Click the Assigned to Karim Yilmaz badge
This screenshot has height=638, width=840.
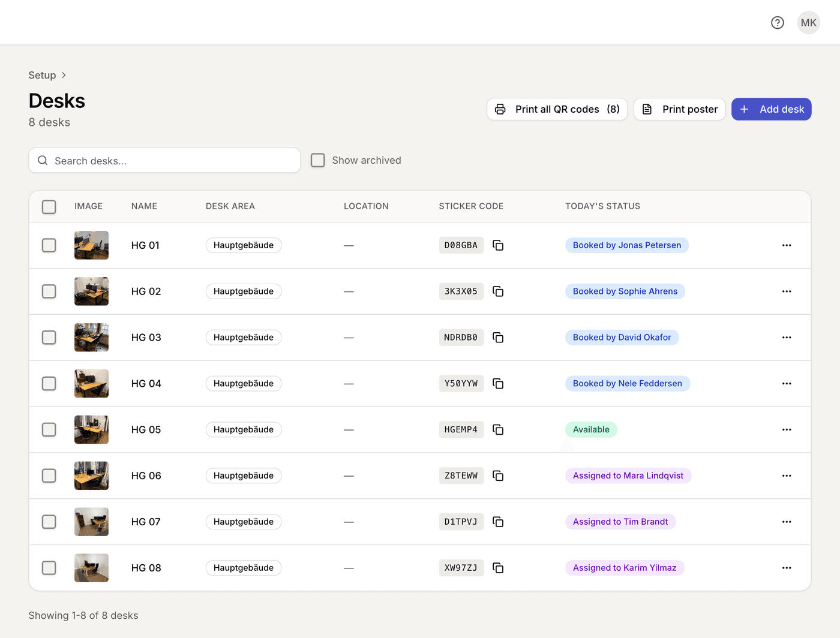[x=625, y=568]
